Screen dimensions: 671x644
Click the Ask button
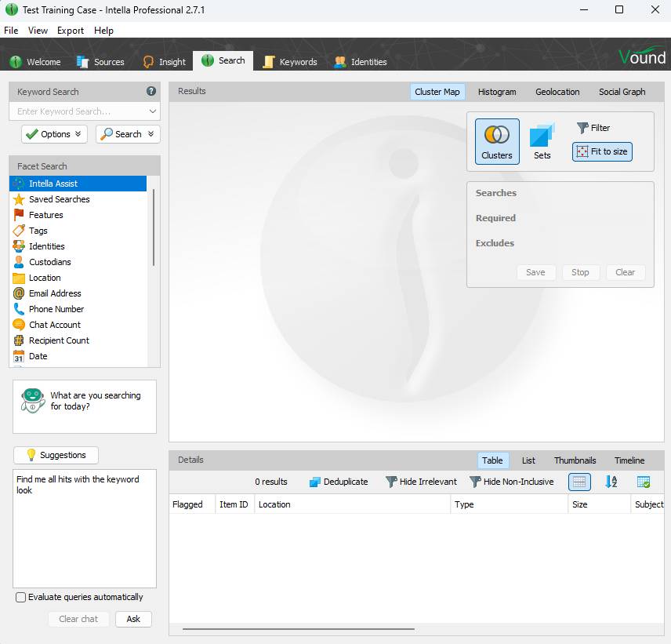point(133,619)
